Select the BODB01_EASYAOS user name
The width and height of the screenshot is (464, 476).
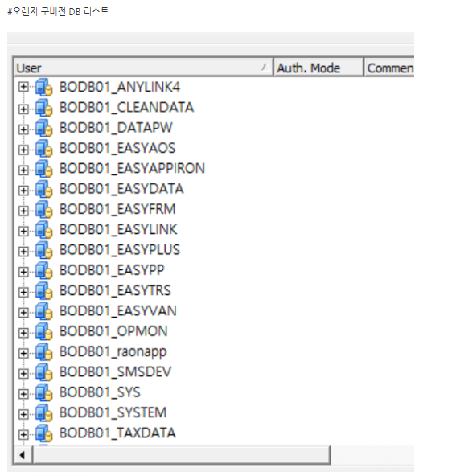click(117, 149)
